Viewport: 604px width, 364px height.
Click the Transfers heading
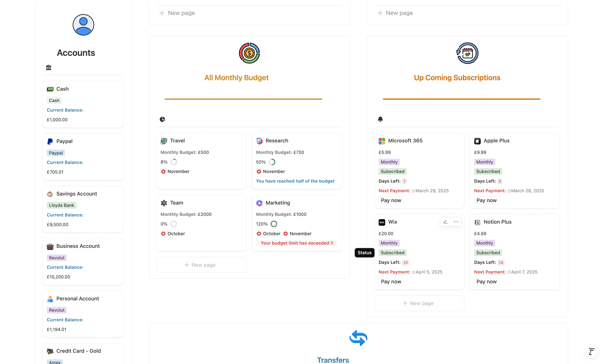[x=333, y=360]
